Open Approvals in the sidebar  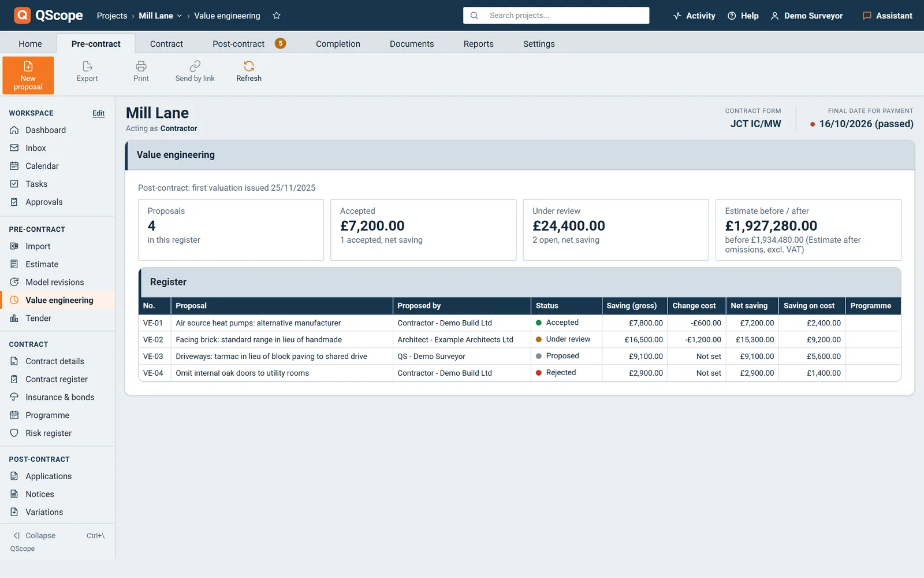57,202
